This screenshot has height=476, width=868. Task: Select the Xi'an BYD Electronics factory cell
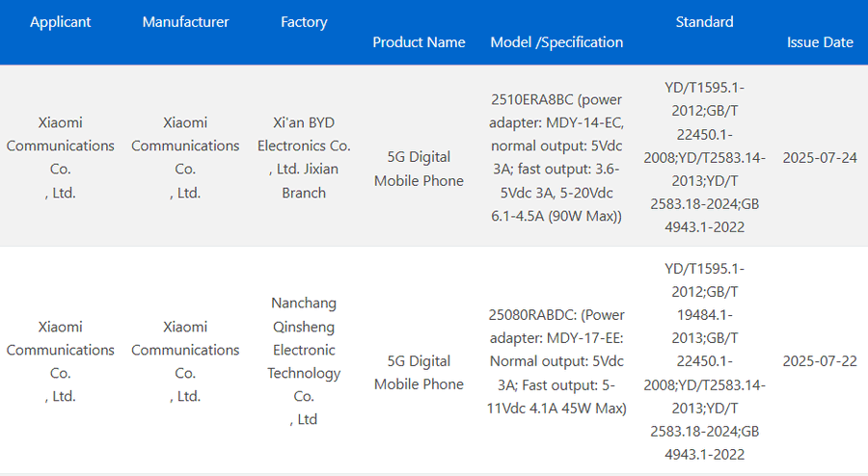304,157
